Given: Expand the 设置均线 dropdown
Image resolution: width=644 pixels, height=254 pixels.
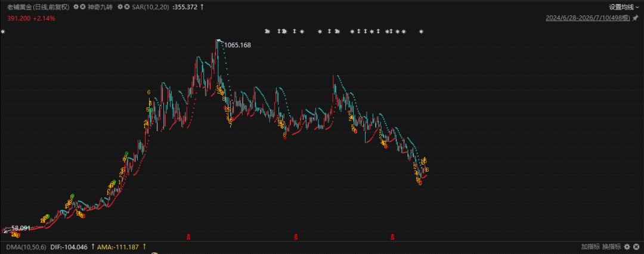Looking at the screenshot, I should pos(624,7).
